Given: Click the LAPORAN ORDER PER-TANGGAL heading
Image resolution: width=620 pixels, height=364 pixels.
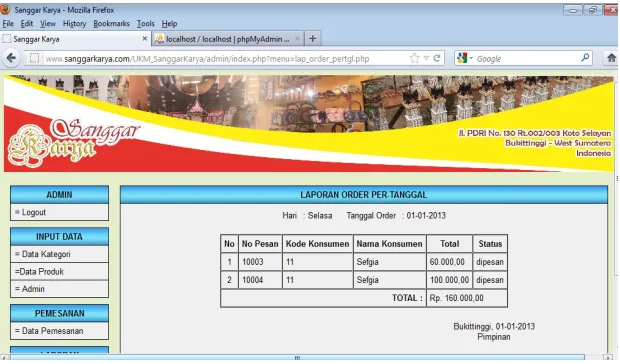Looking at the screenshot, I should [x=364, y=194].
